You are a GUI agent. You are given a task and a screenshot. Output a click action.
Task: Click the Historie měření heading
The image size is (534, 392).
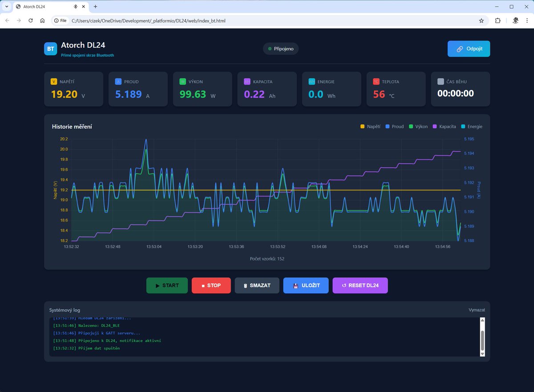pos(72,127)
